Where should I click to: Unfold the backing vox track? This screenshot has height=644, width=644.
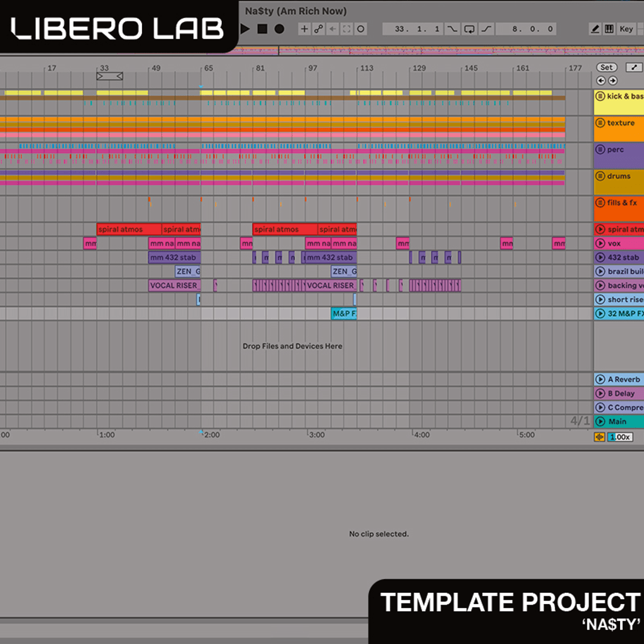600,285
